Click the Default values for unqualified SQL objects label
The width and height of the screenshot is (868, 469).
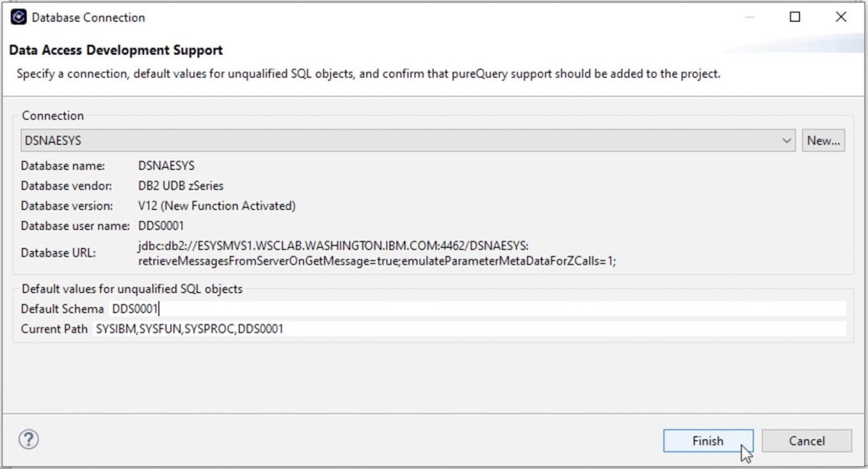[132, 289]
